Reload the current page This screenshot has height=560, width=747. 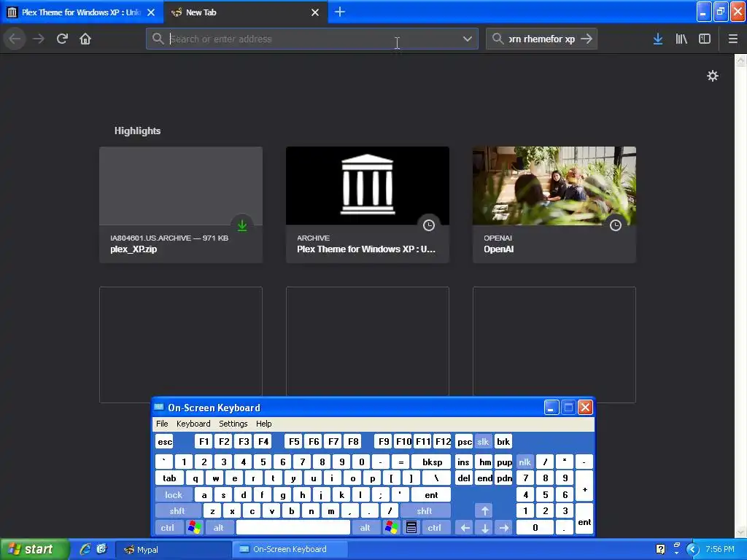(x=62, y=39)
